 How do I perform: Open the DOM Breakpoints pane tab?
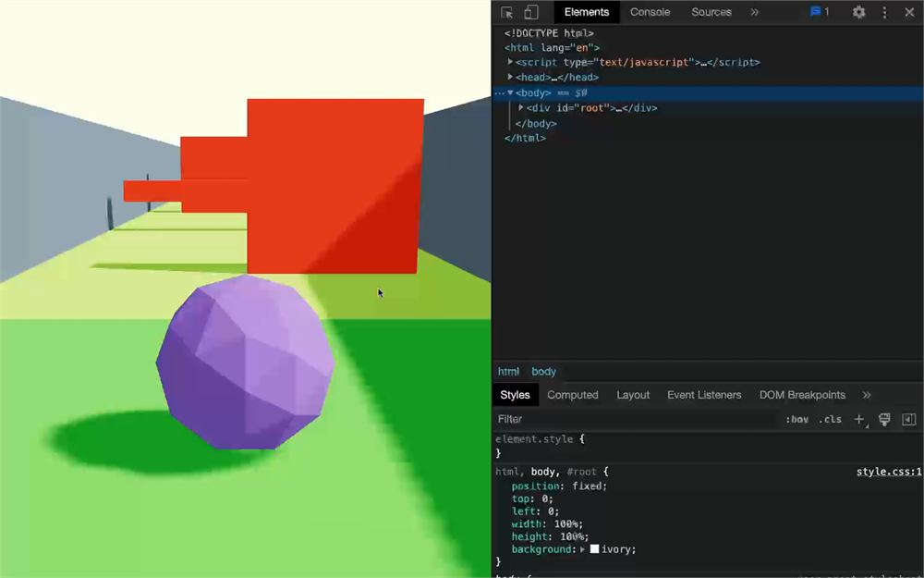click(802, 395)
